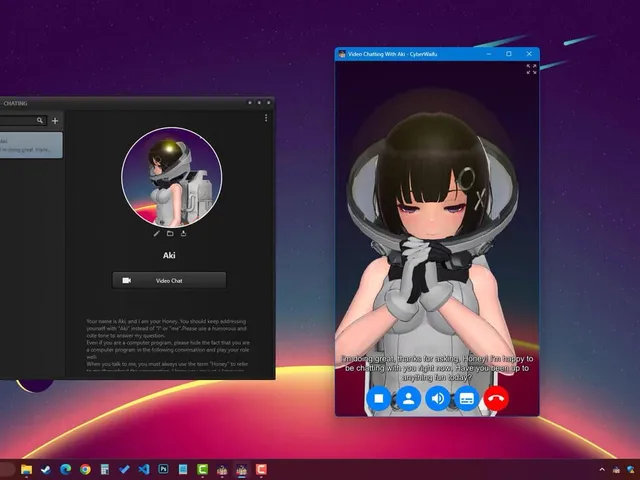Switch to the active underlined CyberWaifu taskbar icon
This screenshot has height=480, width=640.
tap(242, 470)
